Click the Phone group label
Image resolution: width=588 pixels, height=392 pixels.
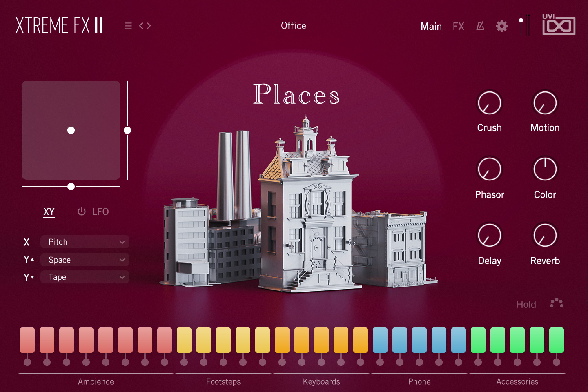(419, 382)
